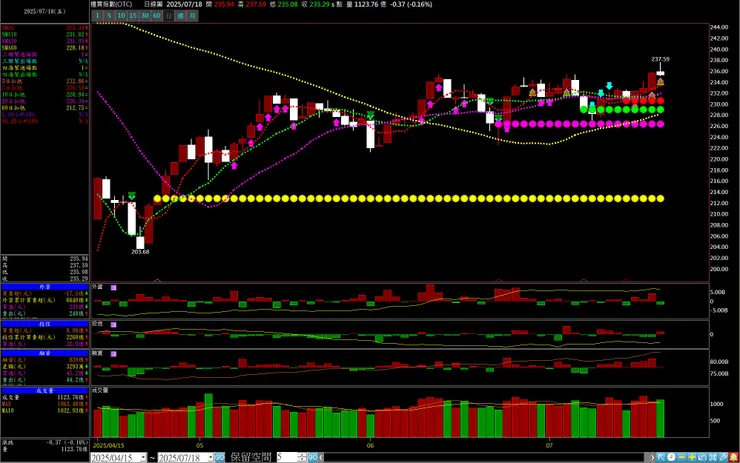This screenshot has height=463, width=740.
Task: Click the horizontal chart scrollbar track
Action: tap(486, 457)
